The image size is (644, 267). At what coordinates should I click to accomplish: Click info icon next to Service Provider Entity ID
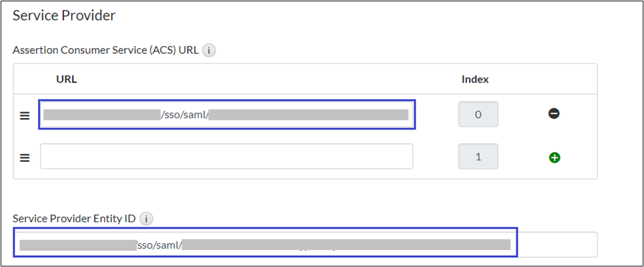click(146, 219)
